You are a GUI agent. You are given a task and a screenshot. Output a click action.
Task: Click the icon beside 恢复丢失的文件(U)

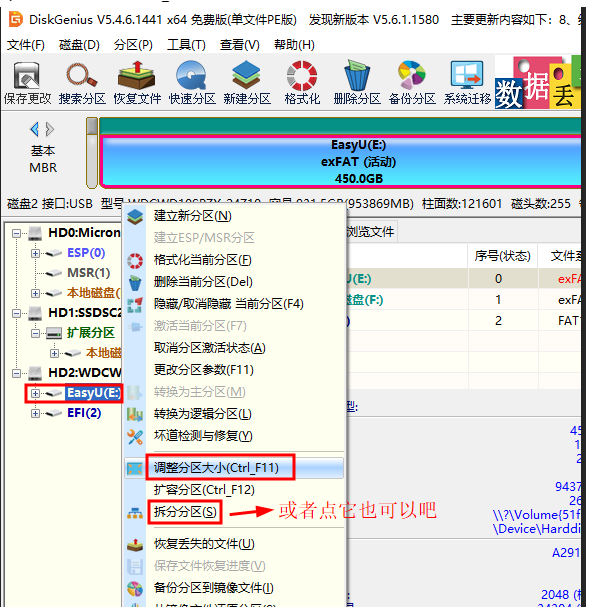pos(135,545)
